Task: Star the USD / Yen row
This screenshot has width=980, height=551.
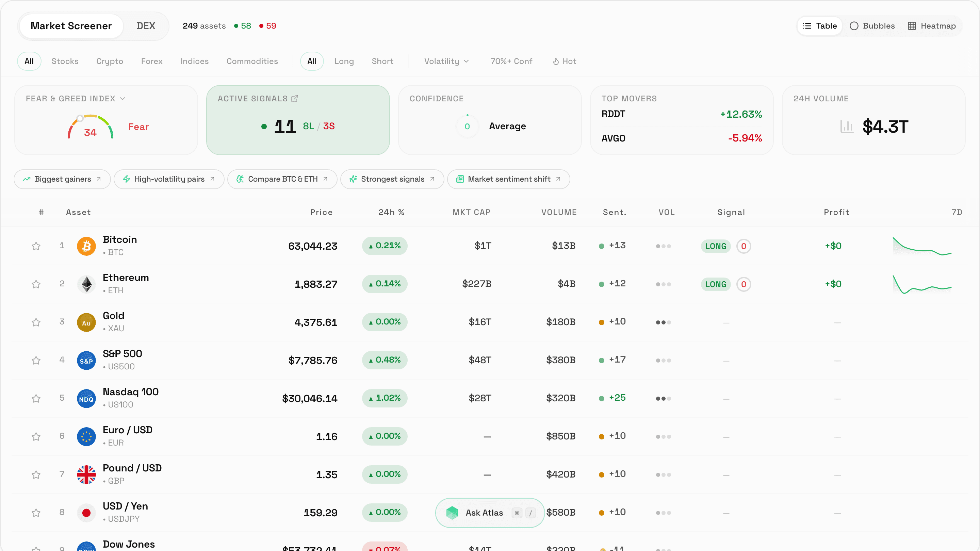Action: [36, 513]
